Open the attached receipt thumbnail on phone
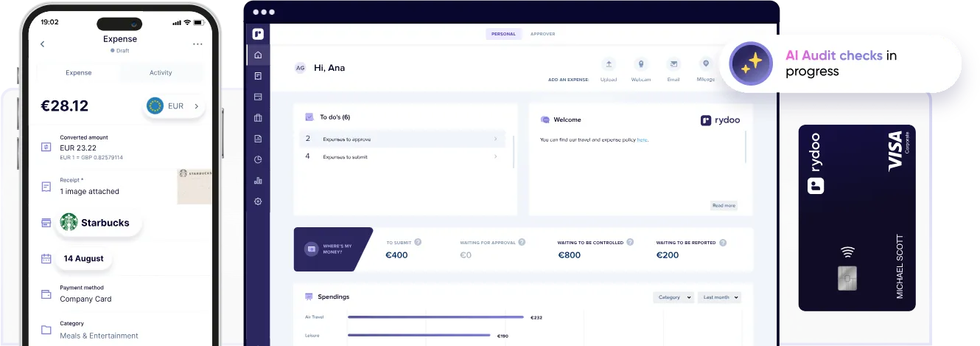 (x=195, y=187)
